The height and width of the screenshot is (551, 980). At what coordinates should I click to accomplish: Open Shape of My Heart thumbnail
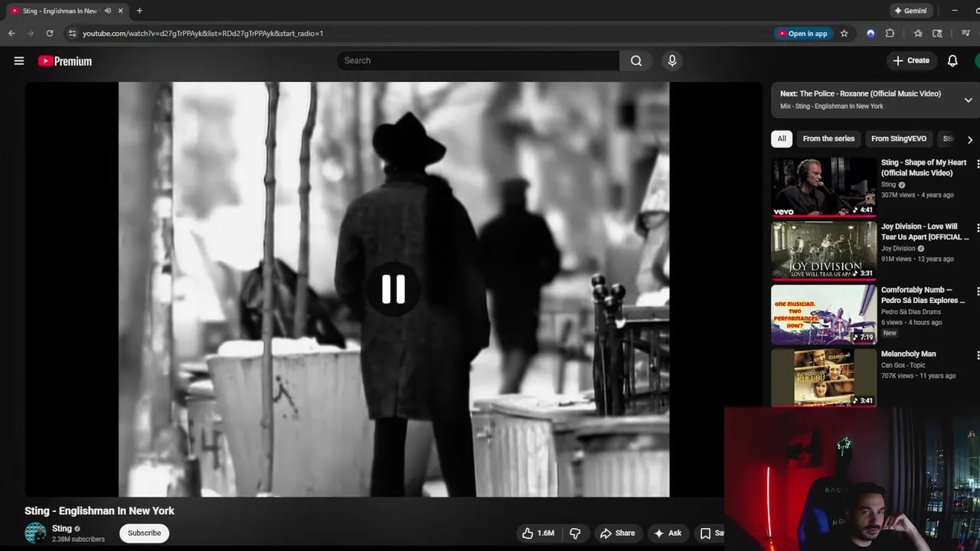(x=824, y=187)
